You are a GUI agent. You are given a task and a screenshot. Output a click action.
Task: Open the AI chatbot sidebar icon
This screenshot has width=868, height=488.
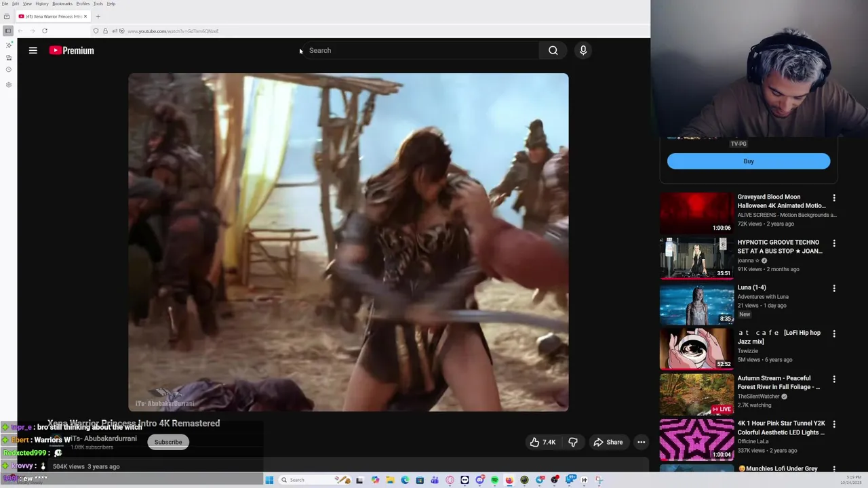click(9, 45)
